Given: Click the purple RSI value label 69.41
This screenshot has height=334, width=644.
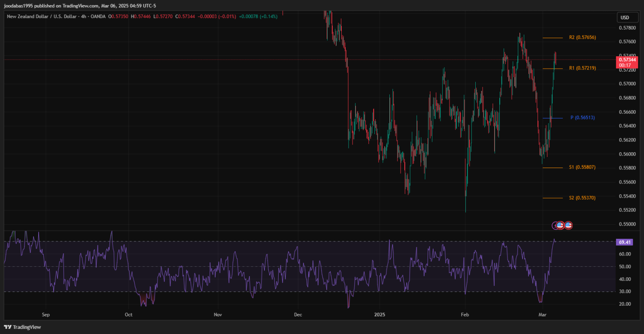Looking at the screenshot, I should (625, 242).
